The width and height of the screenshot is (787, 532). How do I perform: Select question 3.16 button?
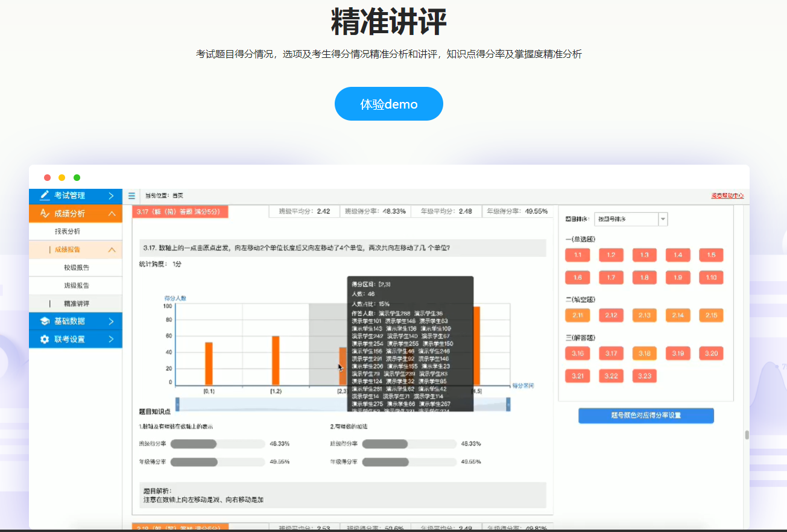tap(577, 353)
